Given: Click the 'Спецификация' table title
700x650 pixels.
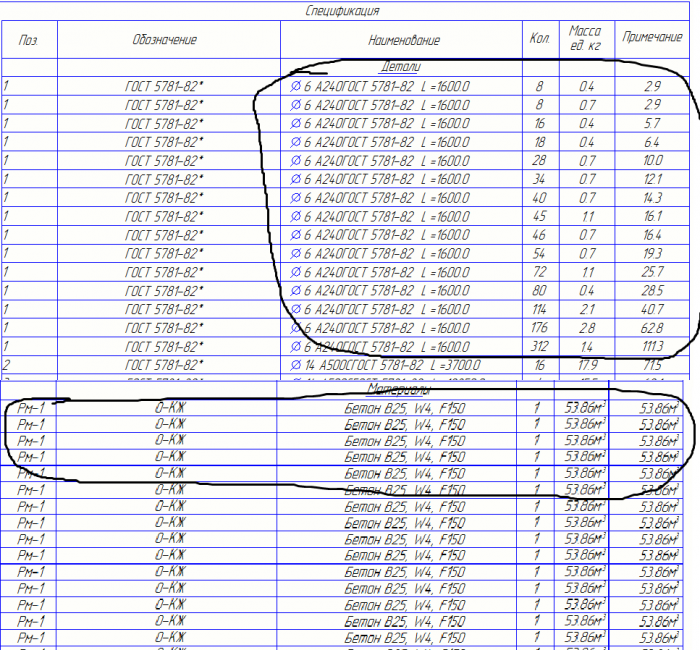Looking at the screenshot, I should (x=342, y=11).
